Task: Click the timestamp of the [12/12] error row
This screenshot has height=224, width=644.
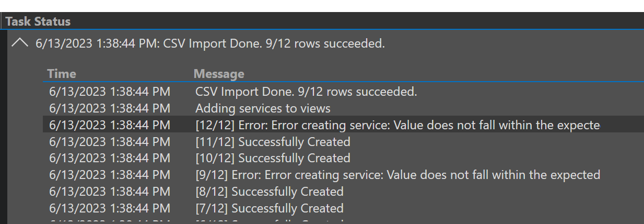Action: 110,125
